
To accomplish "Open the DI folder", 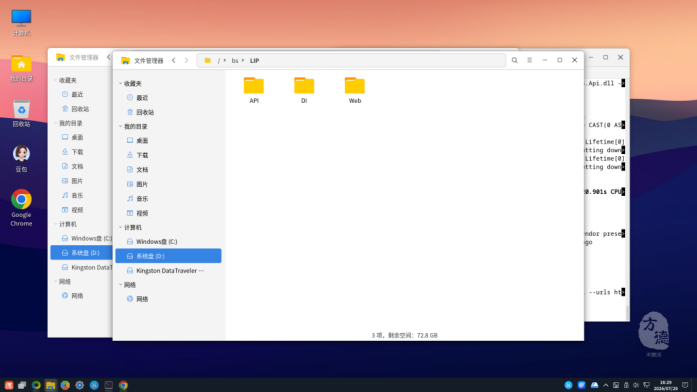I will tap(304, 90).
